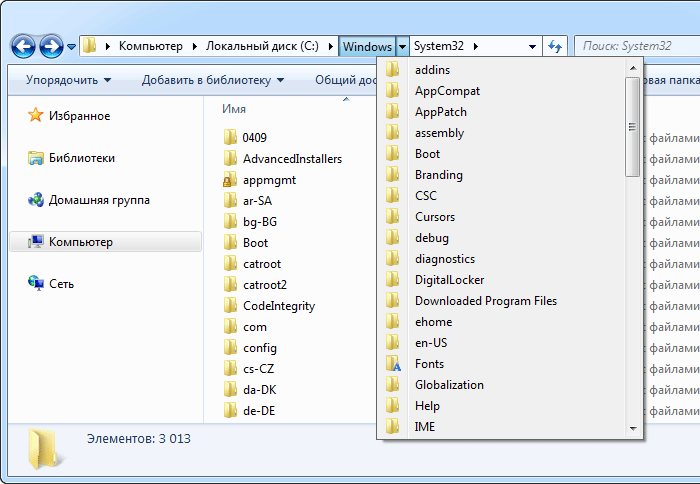Click the dropdown list scrollbar thumb

[633, 127]
